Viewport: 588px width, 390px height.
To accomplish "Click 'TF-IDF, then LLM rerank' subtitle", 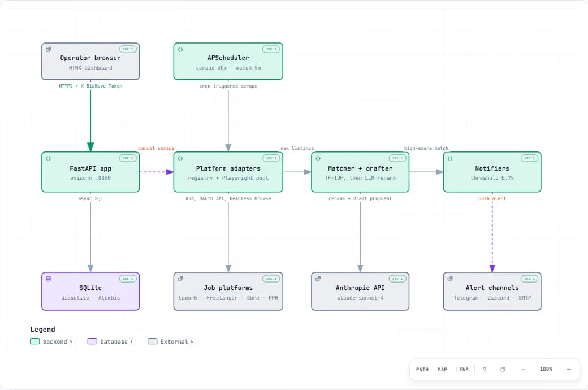I will point(360,178).
